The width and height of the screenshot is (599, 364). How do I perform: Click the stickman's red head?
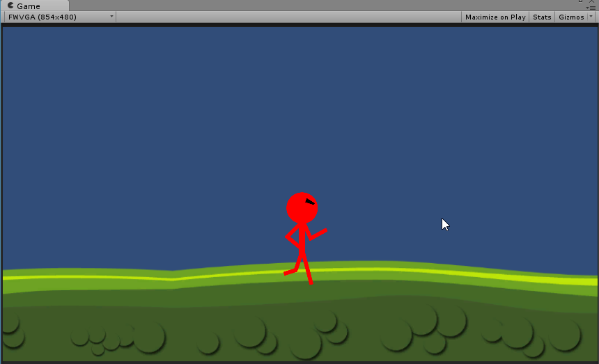299,209
